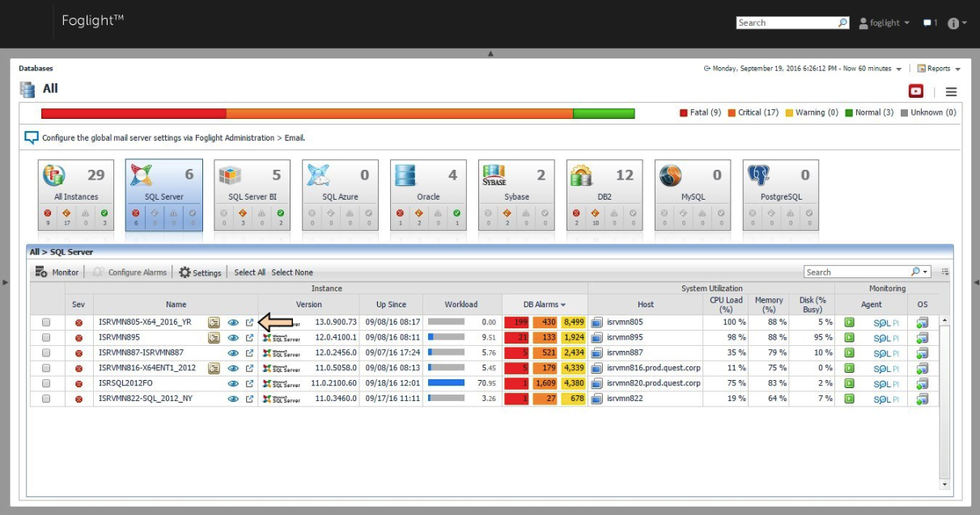Screen dimensions: 980x515
Task: Open the YouTube video icon
Action: [x=916, y=91]
